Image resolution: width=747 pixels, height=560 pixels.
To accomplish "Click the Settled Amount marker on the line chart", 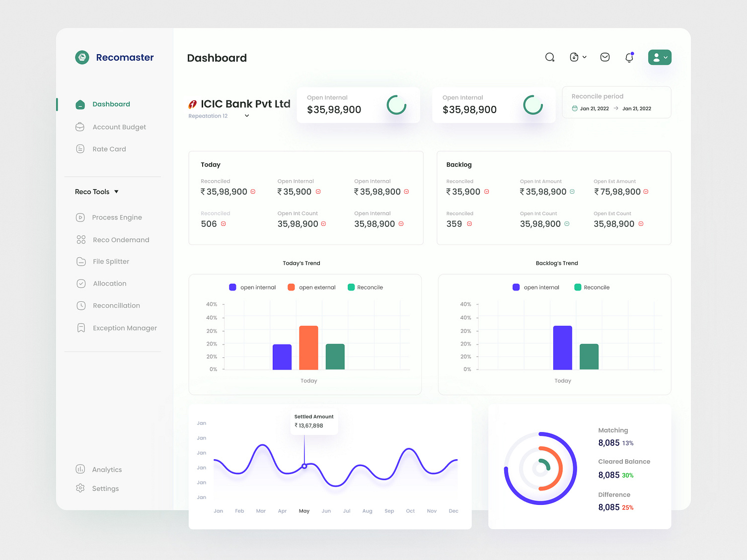I will (x=304, y=467).
